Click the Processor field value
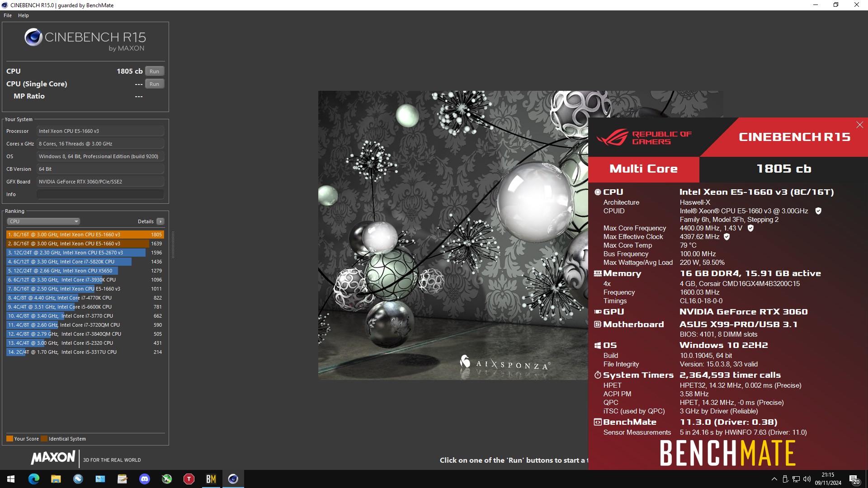 pyautogui.click(x=100, y=131)
